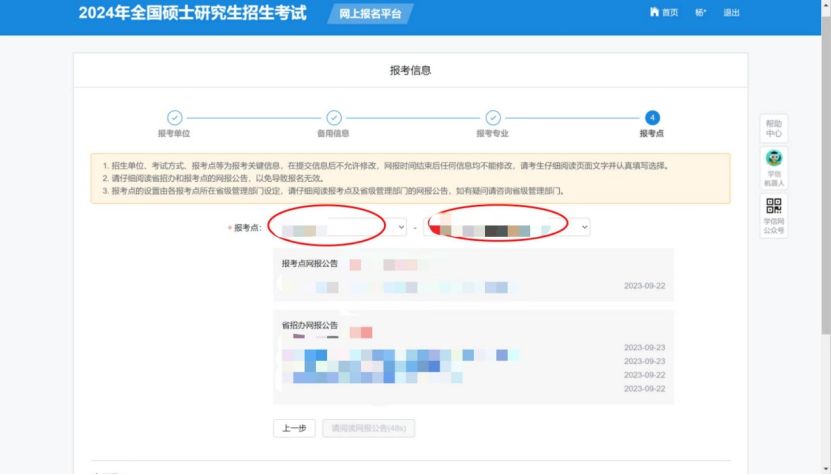Click the 备用信息 step label

pyautogui.click(x=333, y=134)
